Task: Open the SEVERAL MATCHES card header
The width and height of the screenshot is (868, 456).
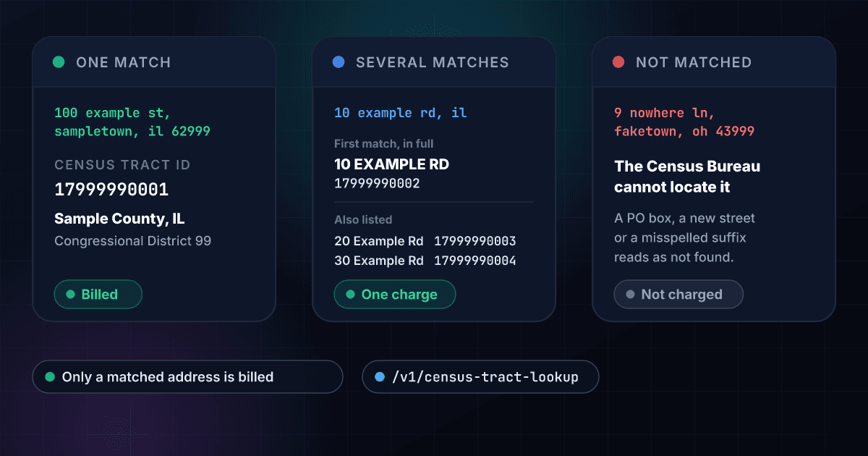Action: (x=434, y=62)
